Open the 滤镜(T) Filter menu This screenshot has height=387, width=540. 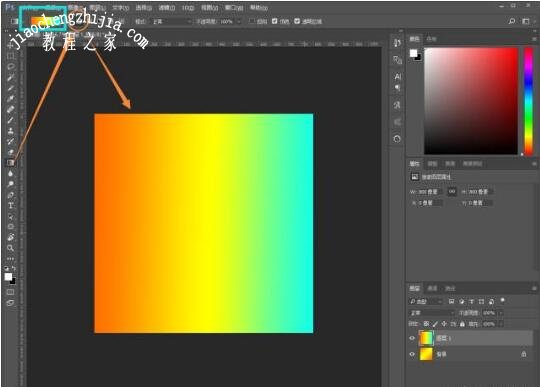[x=167, y=8]
